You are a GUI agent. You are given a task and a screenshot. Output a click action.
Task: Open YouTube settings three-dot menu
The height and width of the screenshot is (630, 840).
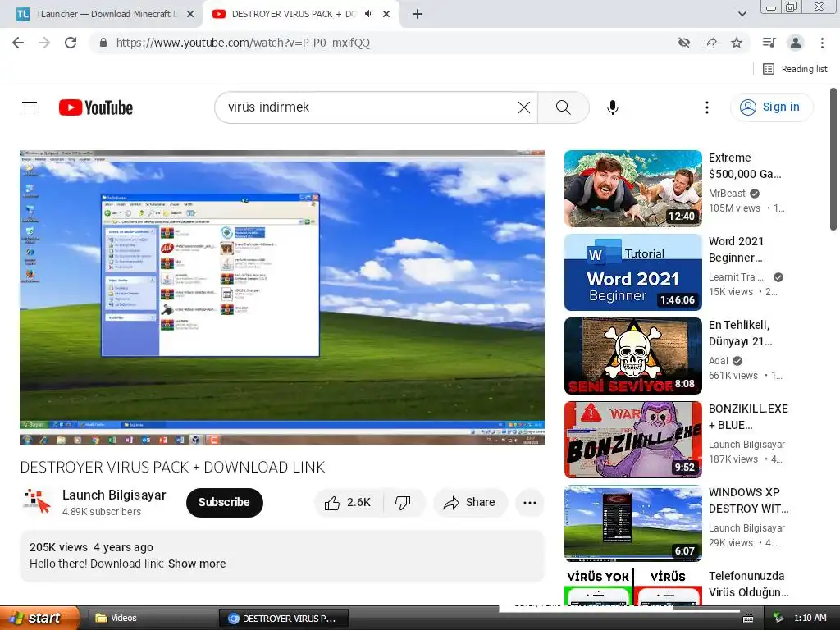point(706,107)
